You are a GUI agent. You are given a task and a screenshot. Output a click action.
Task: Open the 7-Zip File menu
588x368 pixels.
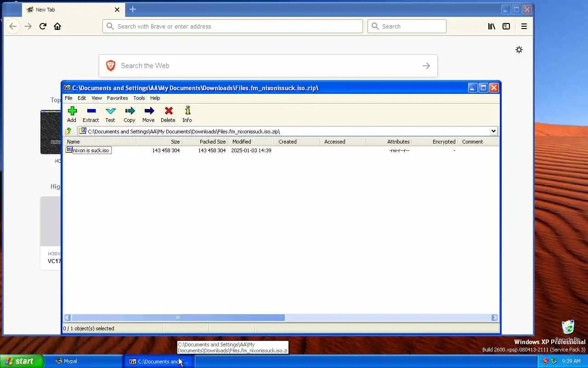tap(68, 98)
